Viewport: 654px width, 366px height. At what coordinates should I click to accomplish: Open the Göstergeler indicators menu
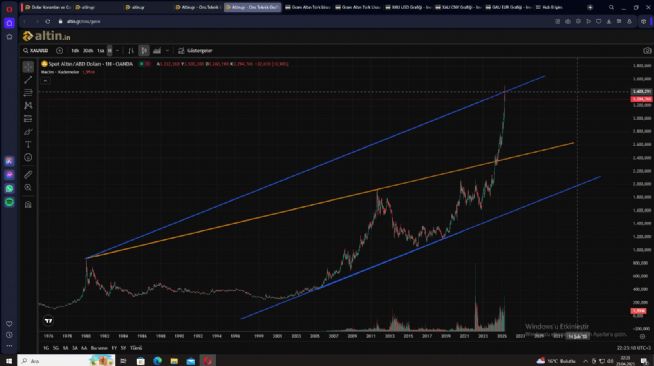pyautogui.click(x=195, y=50)
